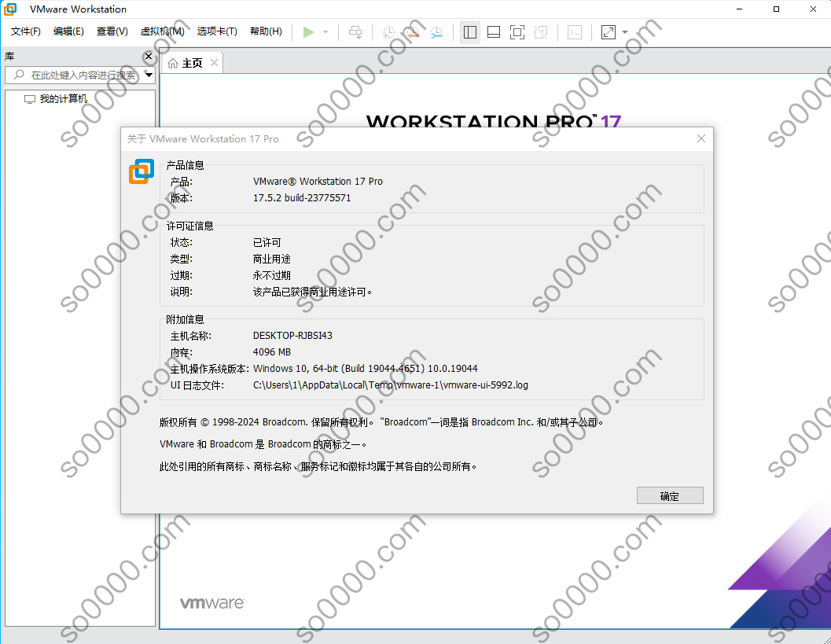Open the 文件(F) menu
Image resolution: width=831 pixels, height=644 pixels.
tap(25, 31)
